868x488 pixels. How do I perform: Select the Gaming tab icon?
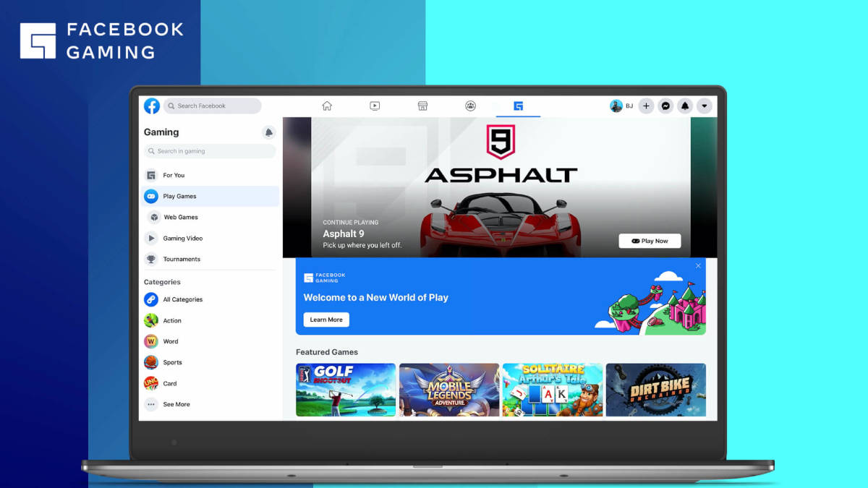point(518,106)
